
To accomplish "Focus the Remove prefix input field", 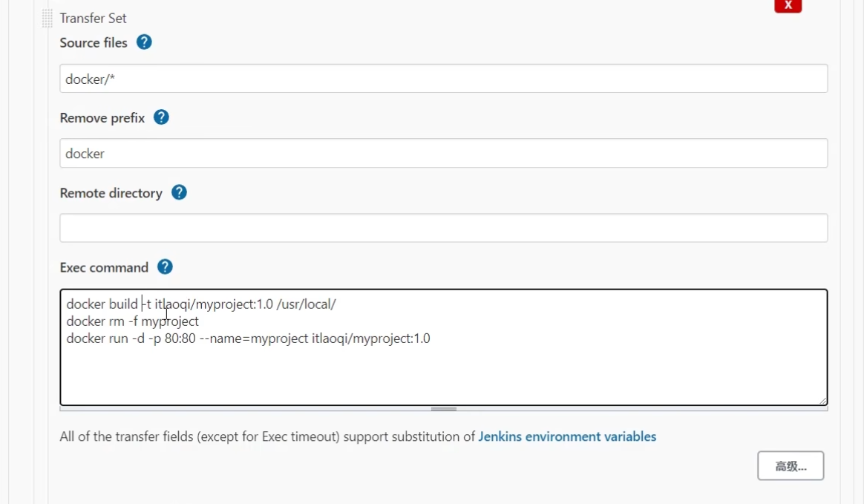I will point(444,153).
